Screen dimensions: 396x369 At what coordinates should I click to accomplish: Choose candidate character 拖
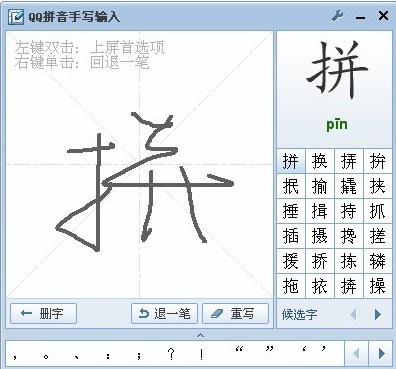(x=291, y=286)
